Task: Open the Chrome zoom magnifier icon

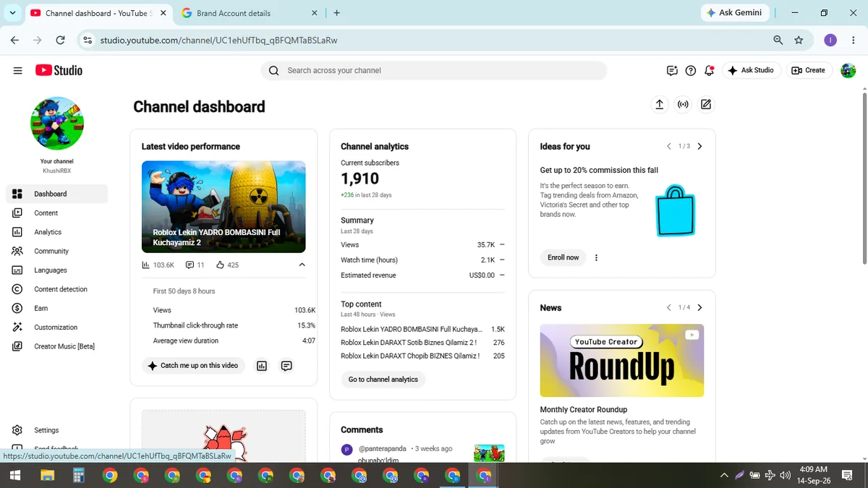Action: click(778, 40)
